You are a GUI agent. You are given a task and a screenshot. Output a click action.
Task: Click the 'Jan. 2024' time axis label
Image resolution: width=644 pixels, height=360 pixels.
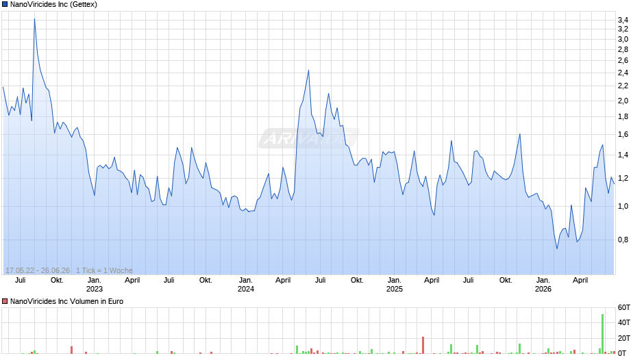245,285
